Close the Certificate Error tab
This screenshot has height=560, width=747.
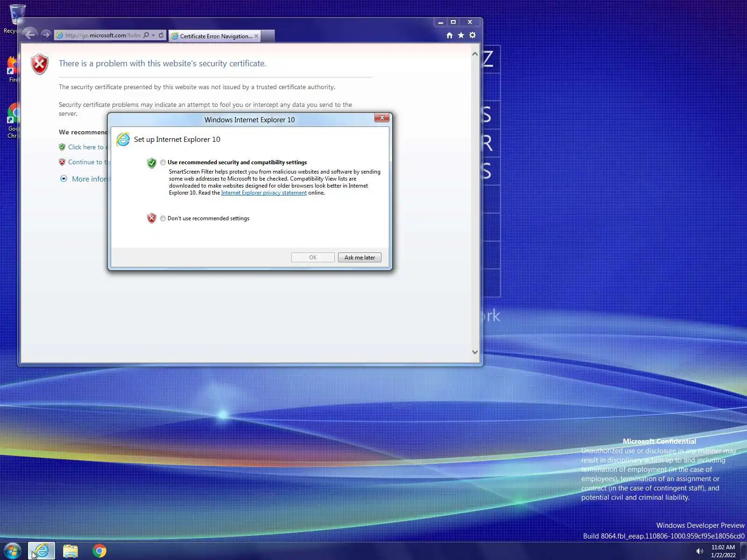click(256, 36)
